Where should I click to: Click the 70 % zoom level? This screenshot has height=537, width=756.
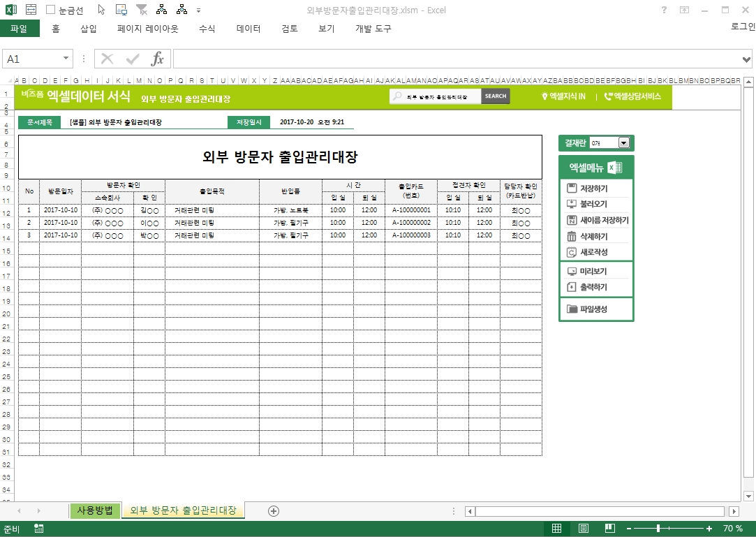point(732,529)
